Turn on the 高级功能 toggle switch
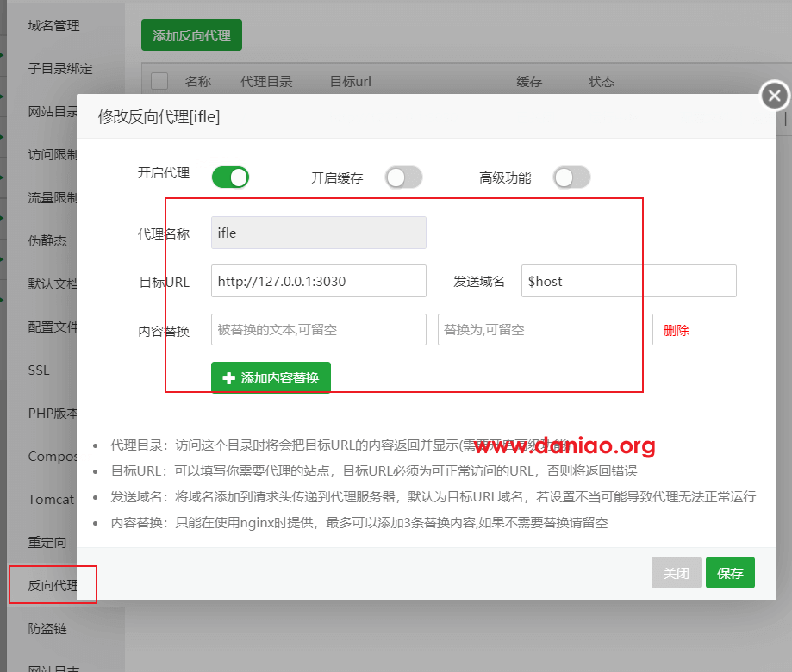The height and width of the screenshot is (672, 792). [571, 177]
